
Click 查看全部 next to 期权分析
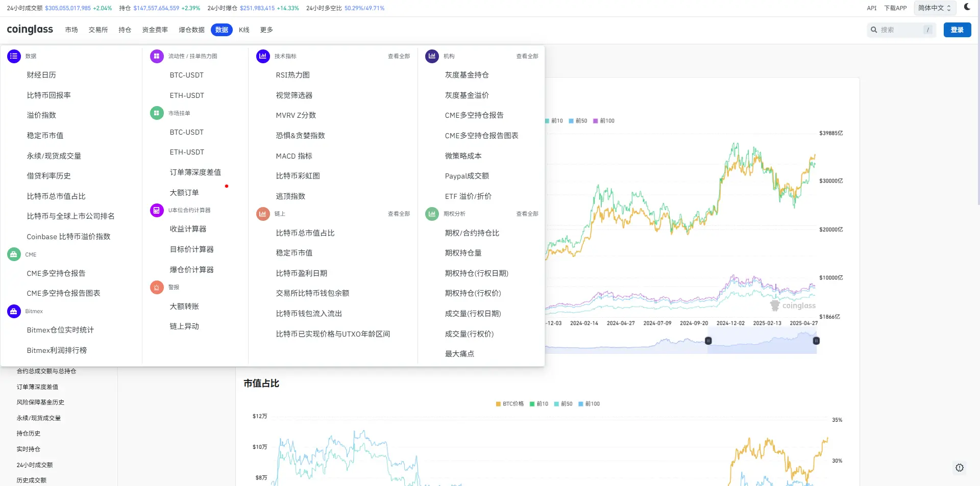(527, 214)
